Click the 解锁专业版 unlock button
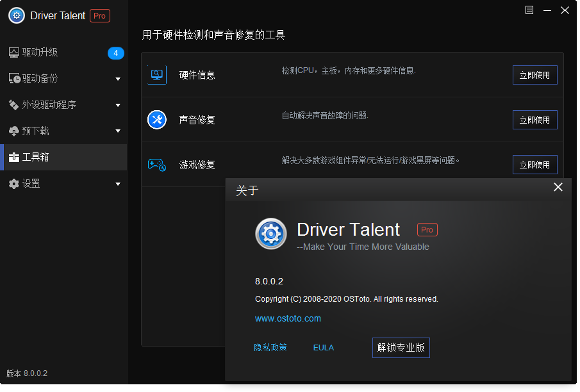The image size is (580, 392). pos(401,347)
